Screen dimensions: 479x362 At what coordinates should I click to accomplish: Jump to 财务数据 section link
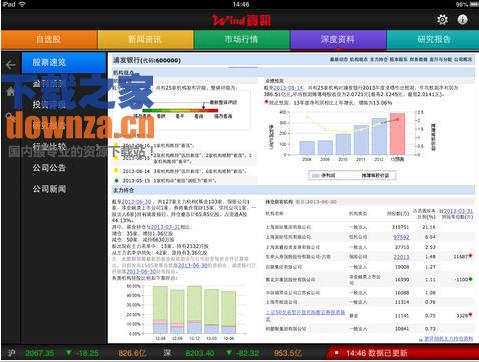coord(419,59)
